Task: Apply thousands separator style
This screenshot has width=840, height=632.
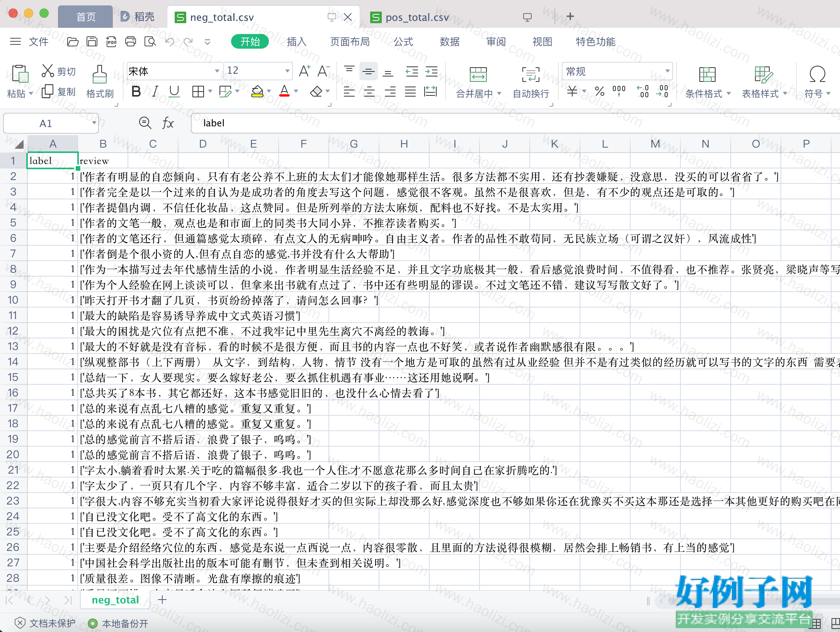Action: pyautogui.click(x=619, y=92)
